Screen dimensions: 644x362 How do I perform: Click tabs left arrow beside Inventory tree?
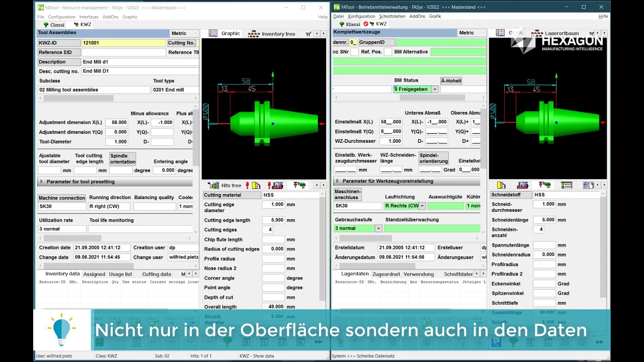(316, 34)
